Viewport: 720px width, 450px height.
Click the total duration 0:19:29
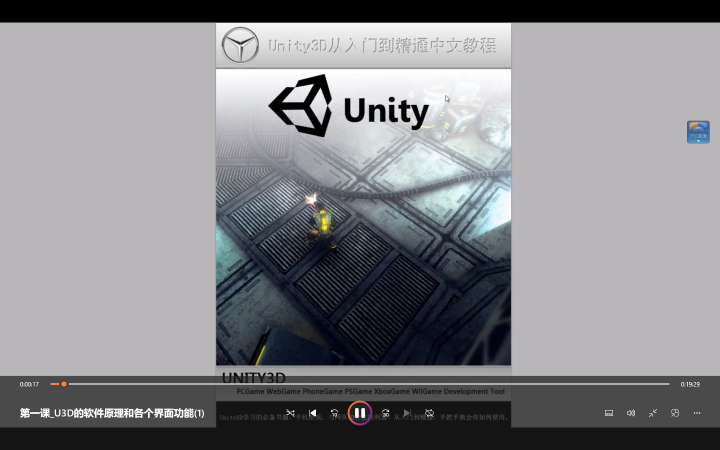click(x=690, y=384)
